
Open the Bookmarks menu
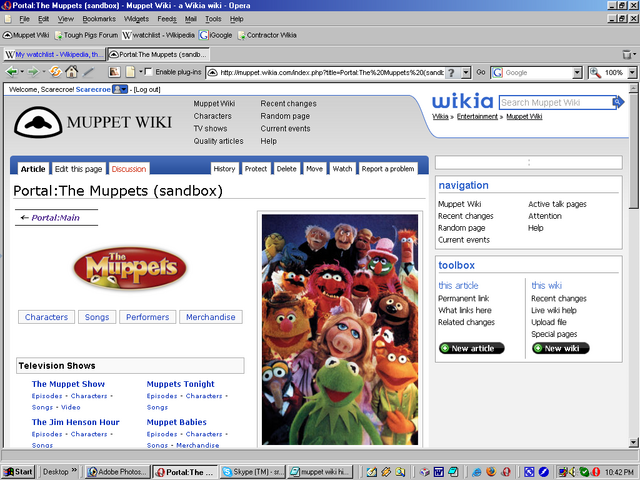click(99, 19)
